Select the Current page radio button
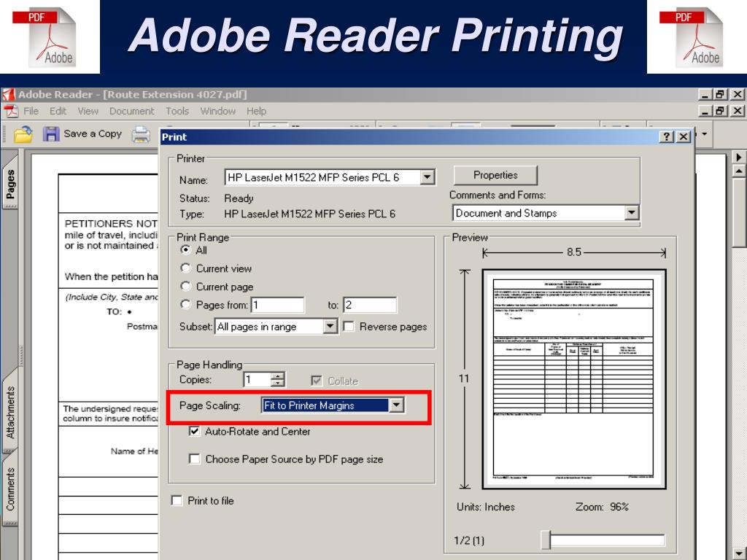Screen dimensions: 747x560 click(186, 286)
